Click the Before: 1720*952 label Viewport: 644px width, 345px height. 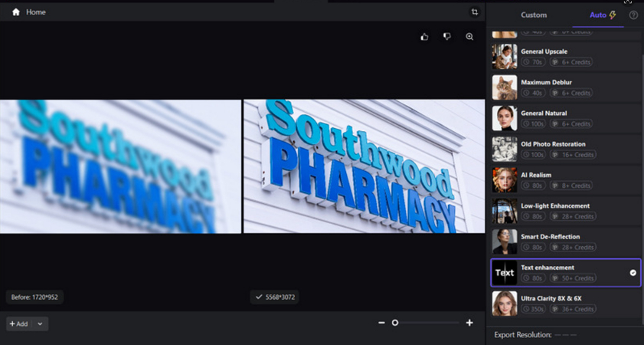click(35, 297)
